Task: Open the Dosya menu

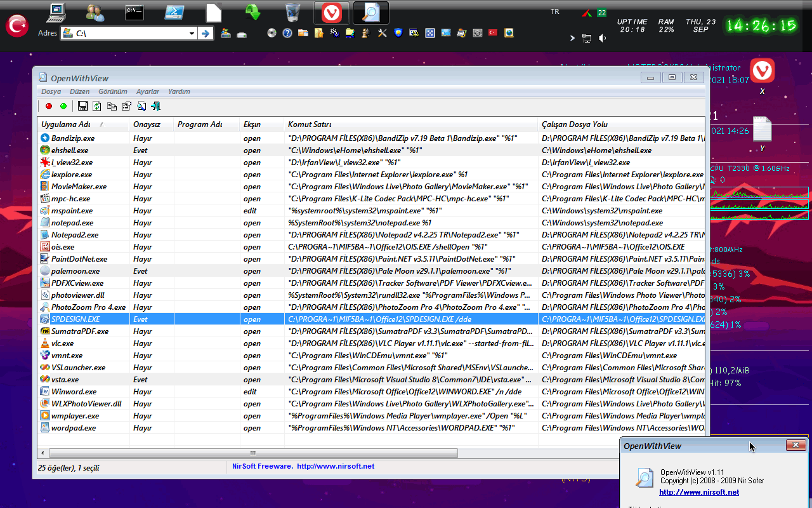Action: [51, 91]
